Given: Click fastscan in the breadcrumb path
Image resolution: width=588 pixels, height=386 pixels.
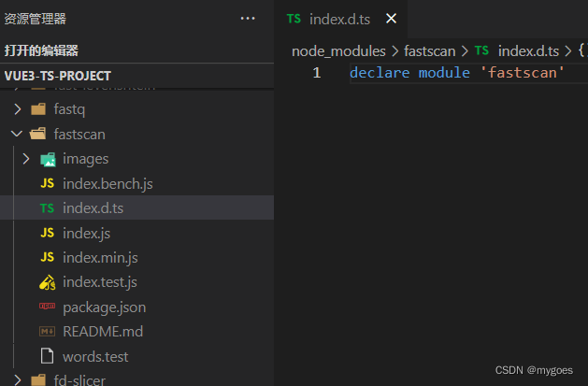Looking at the screenshot, I should pos(429,50).
